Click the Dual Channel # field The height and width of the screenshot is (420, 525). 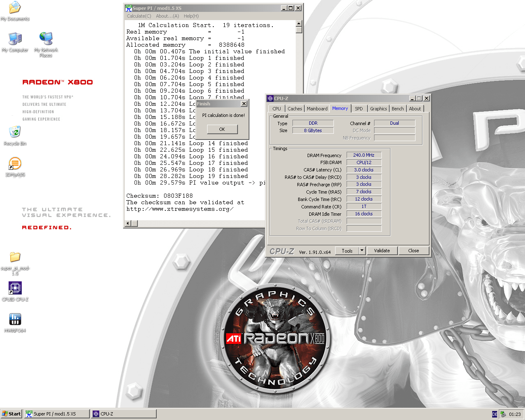click(395, 123)
